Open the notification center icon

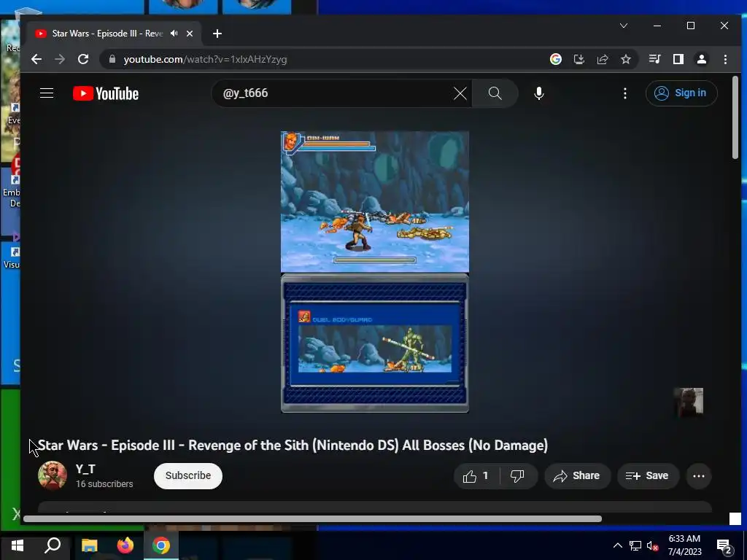(x=724, y=546)
